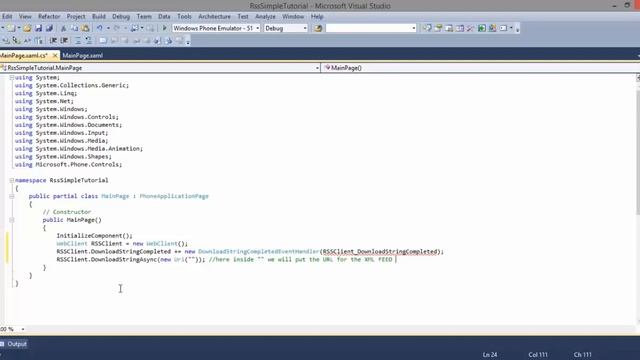Open the Team menu
This screenshot has width=640, height=360.
point(144,16)
